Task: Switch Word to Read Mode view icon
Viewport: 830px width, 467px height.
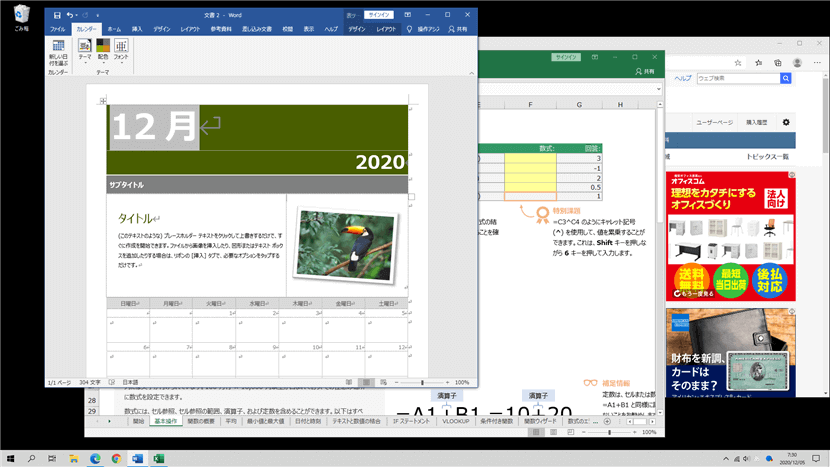Action: (x=349, y=382)
